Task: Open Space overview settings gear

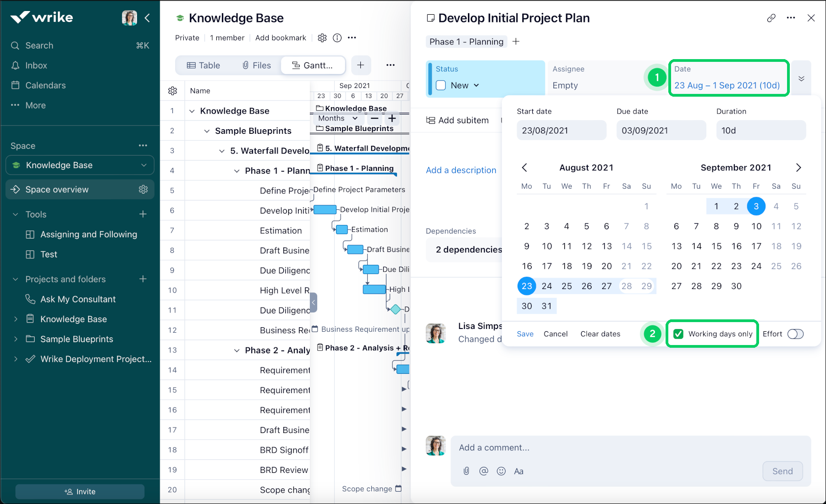Action: pyautogui.click(x=143, y=189)
